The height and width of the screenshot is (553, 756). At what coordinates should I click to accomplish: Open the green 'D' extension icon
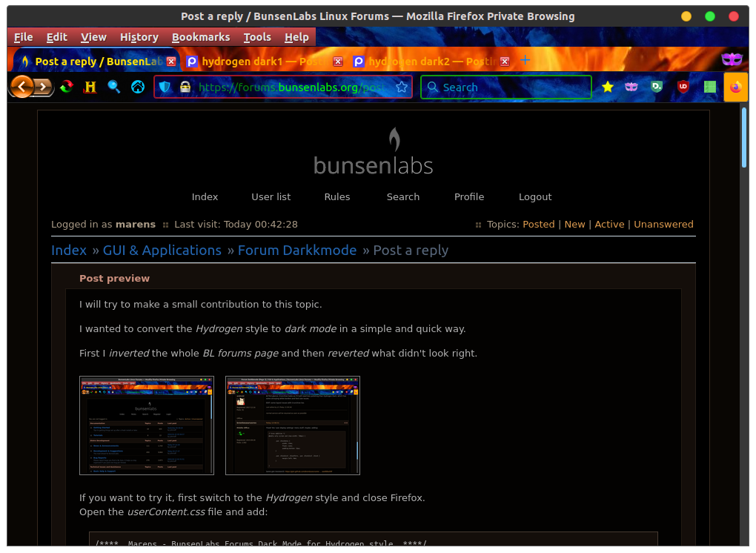[x=657, y=87]
